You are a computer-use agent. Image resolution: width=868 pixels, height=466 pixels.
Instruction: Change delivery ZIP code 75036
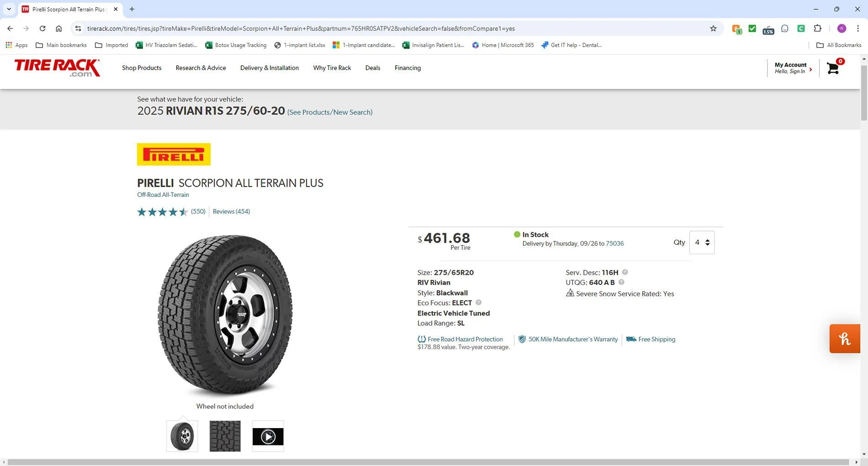(x=615, y=244)
